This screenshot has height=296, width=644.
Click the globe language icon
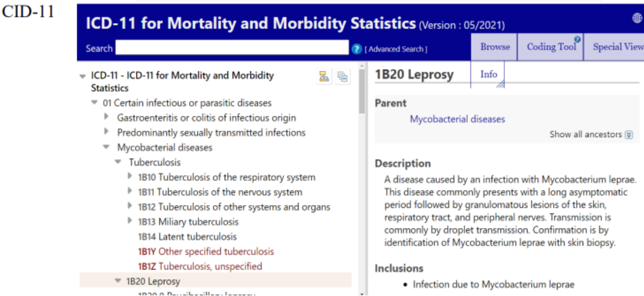click(x=637, y=19)
